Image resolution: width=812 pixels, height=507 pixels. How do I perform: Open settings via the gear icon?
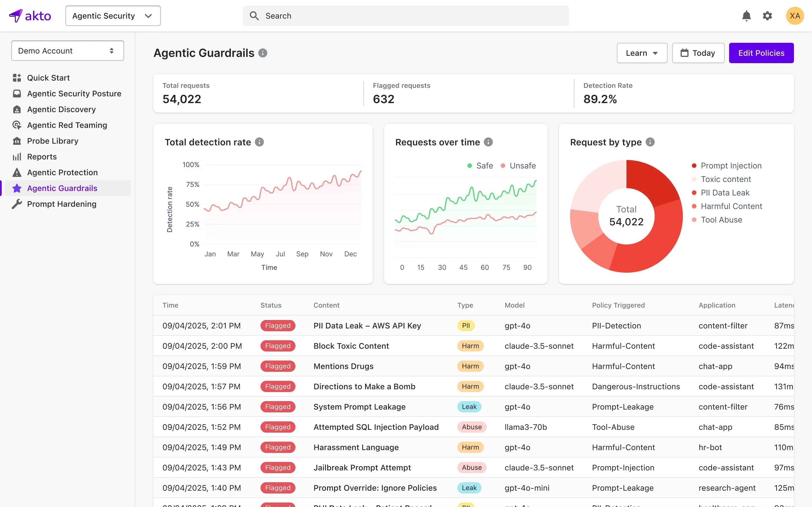point(767,16)
